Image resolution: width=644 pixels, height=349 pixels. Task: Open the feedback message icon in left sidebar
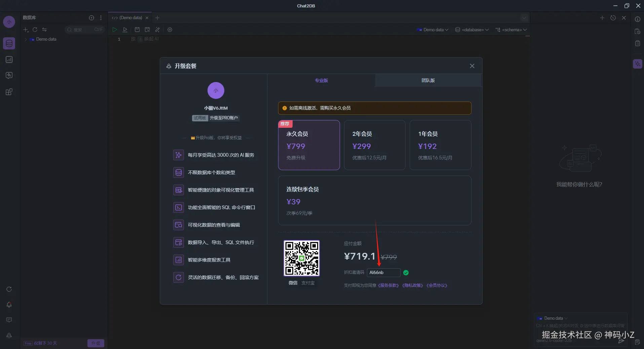point(9,320)
